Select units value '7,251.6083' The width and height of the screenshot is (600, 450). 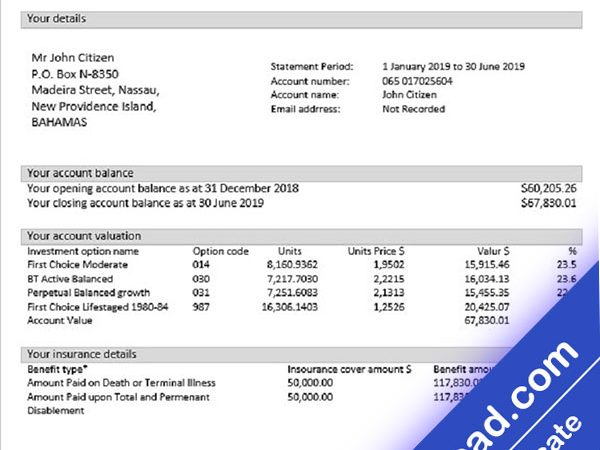pyautogui.click(x=292, y=293)
